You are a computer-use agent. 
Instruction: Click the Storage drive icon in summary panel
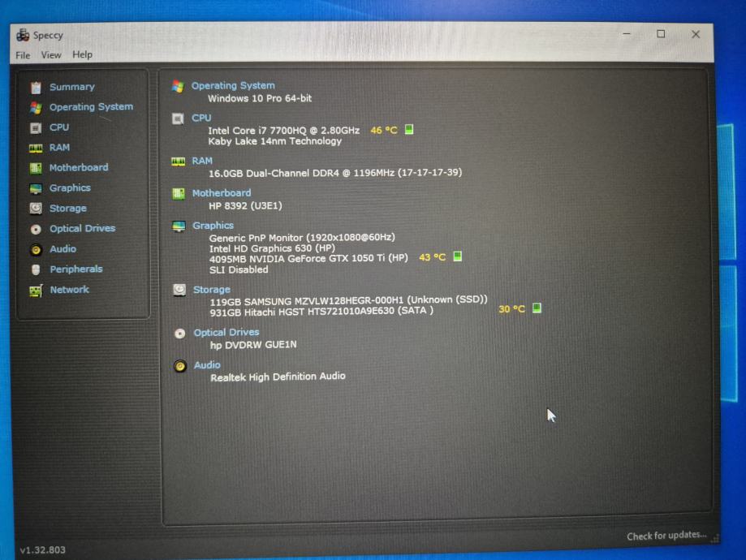point(179,290)
